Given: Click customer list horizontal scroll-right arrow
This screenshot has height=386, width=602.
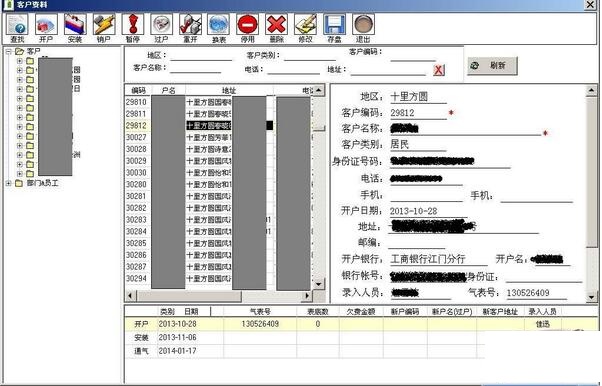Looking at the screenshot, I should (307, 296).
